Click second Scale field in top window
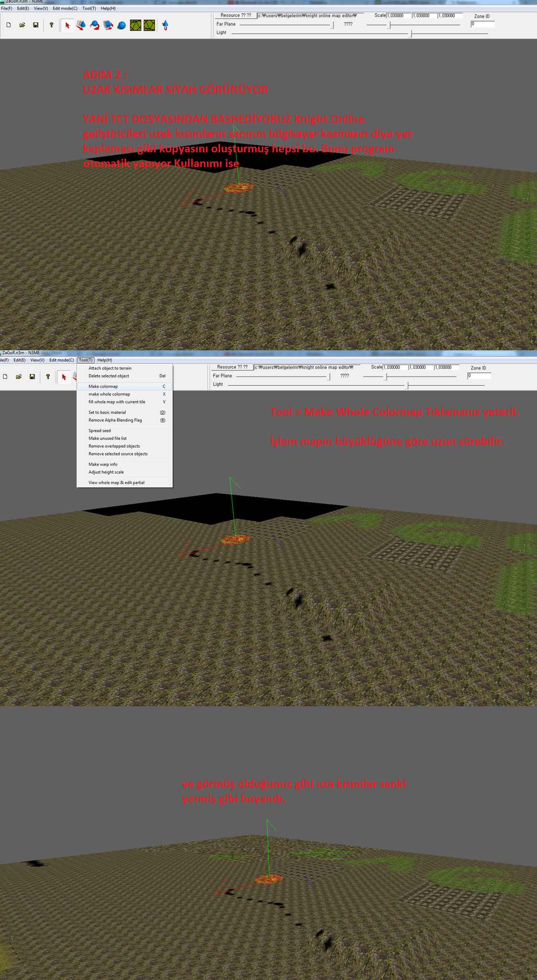 pyautogui.click(x=425, y=16)
